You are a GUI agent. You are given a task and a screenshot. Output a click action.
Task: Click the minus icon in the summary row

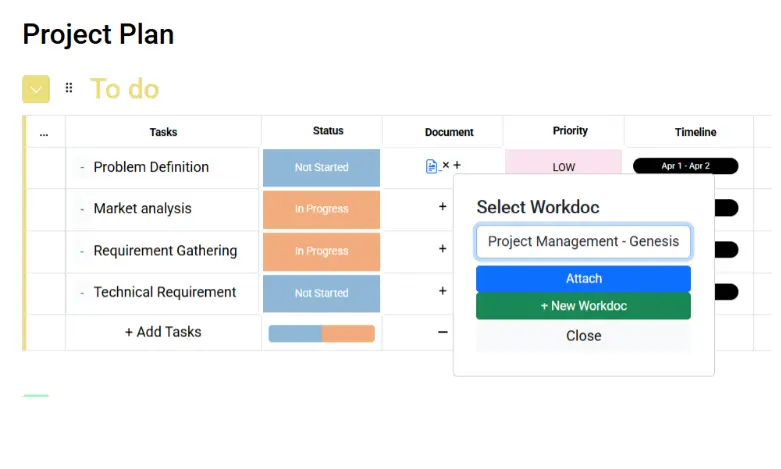[442, 332]
